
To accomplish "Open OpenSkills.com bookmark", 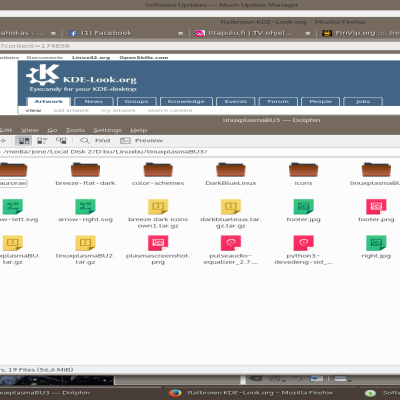I will point(144,57).
